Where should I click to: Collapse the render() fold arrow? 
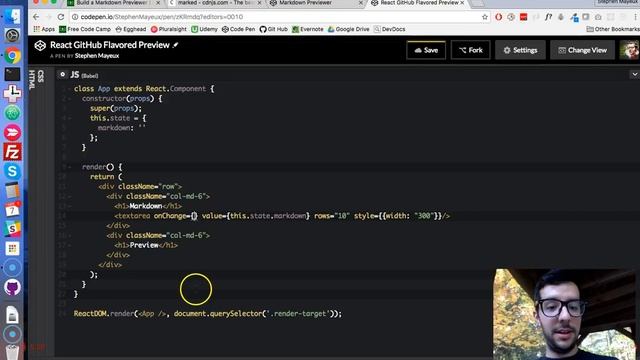[70, 167]
